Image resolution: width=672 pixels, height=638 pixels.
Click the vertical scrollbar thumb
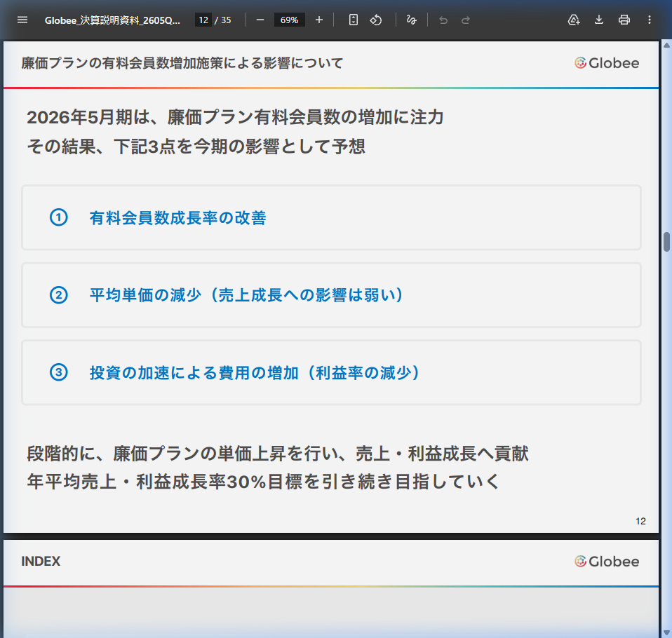666,240
